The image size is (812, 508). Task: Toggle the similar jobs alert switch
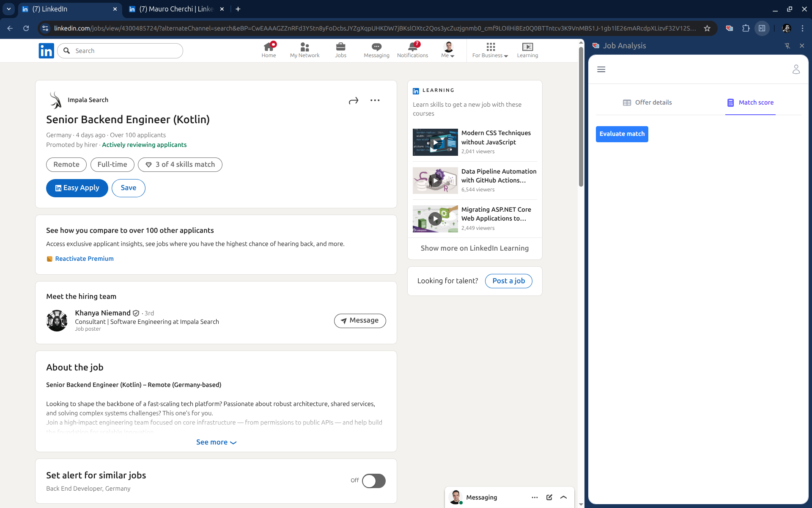point(373,481)
